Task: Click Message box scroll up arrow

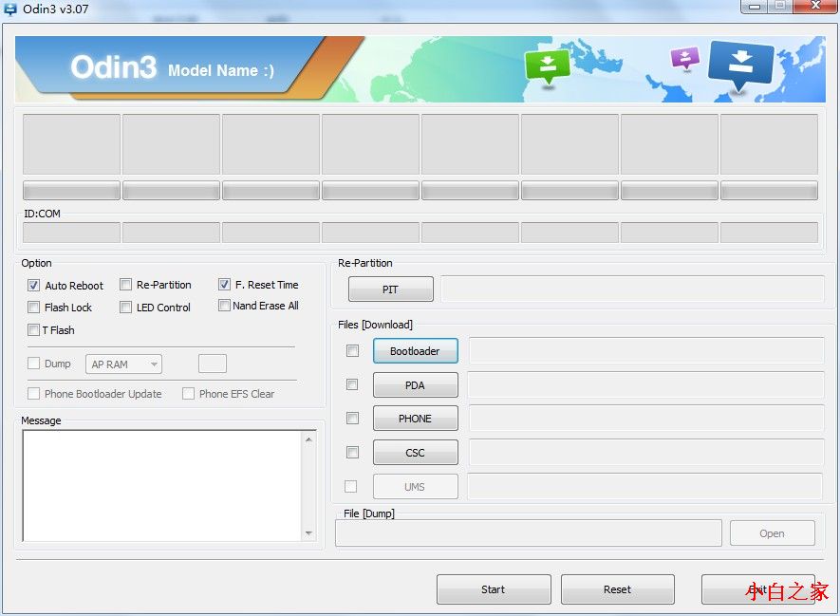Action: coord(308,439)
